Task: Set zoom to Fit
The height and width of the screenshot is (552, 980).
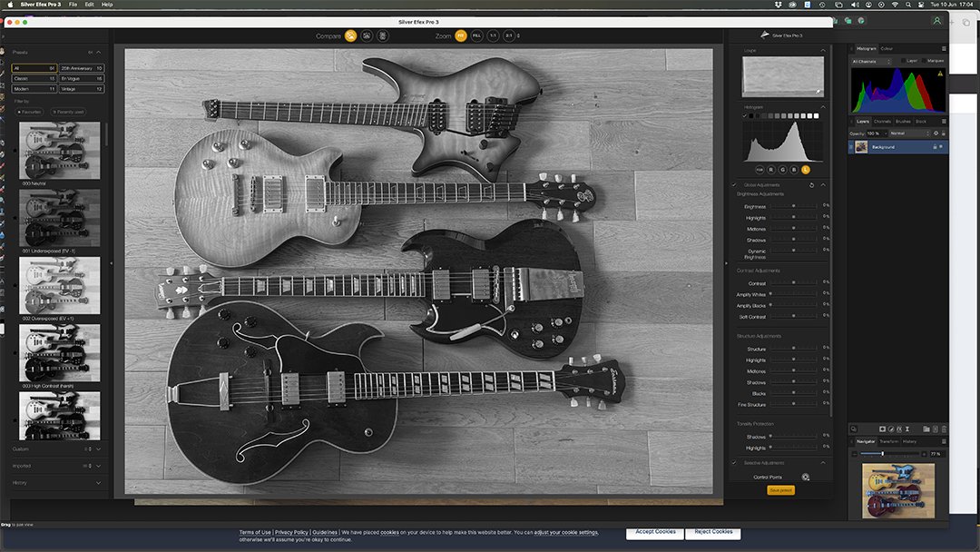Action: click(461, 35)
